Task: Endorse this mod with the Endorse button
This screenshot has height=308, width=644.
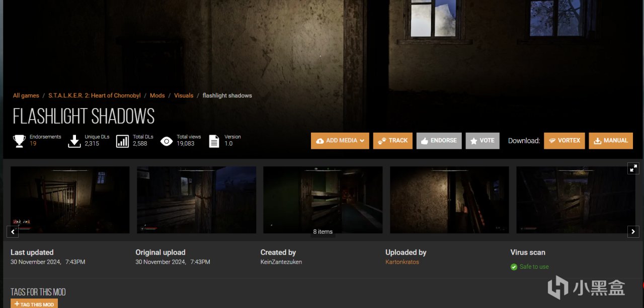Action: click(439, 141)
